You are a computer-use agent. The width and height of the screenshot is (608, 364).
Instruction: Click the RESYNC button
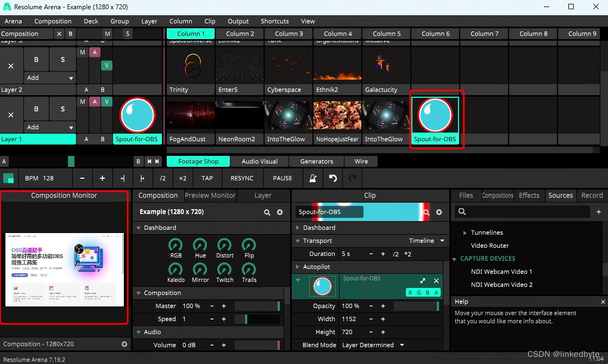(242, 178)
